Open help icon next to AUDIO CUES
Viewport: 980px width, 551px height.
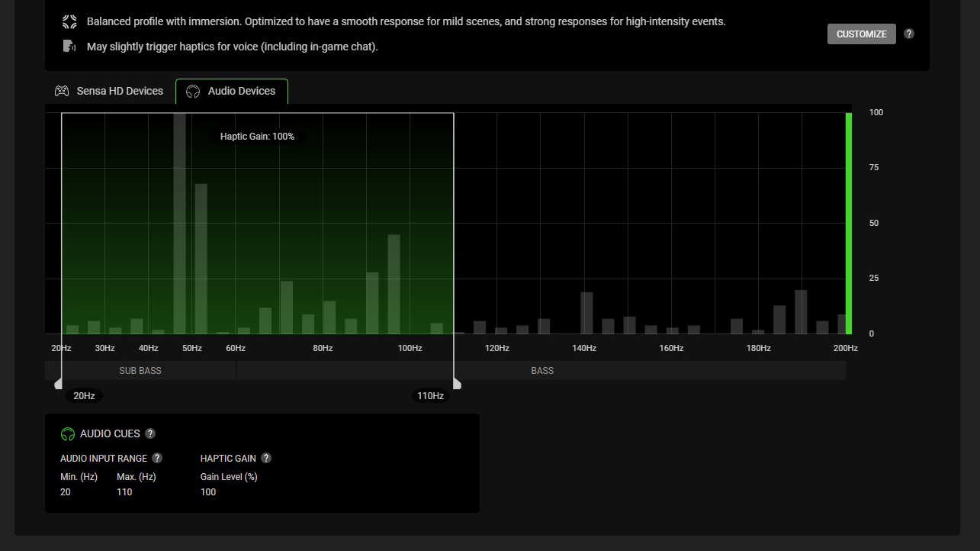pos(150,433)
